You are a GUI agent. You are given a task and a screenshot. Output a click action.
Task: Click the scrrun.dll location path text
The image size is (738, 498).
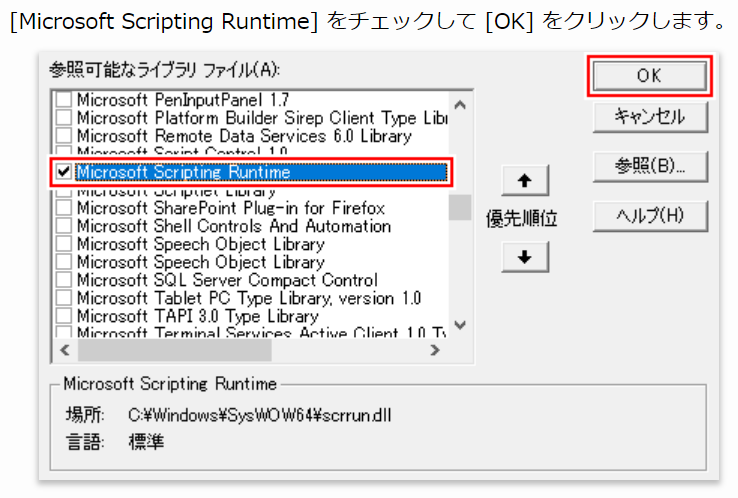pyautogui.click(x=259, y=415)
